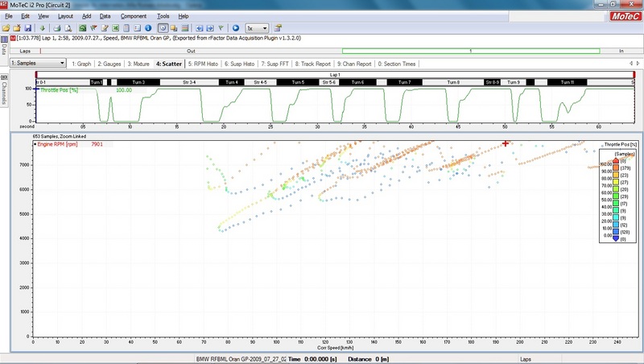Click the blue right-arrow next icon
Viewport: 644px width, 364px height.
pos(210,28)
